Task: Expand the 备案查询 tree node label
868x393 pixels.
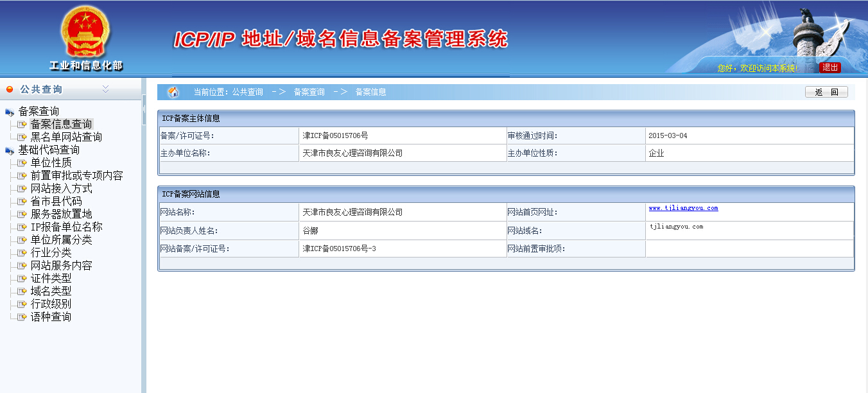Action: [39, 111]
